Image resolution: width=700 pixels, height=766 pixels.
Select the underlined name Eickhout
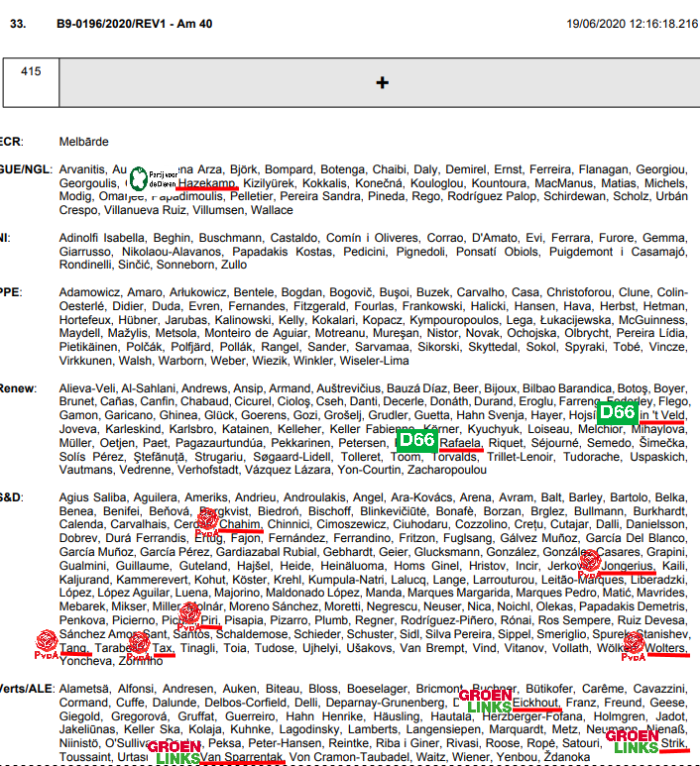pos(534,702)
